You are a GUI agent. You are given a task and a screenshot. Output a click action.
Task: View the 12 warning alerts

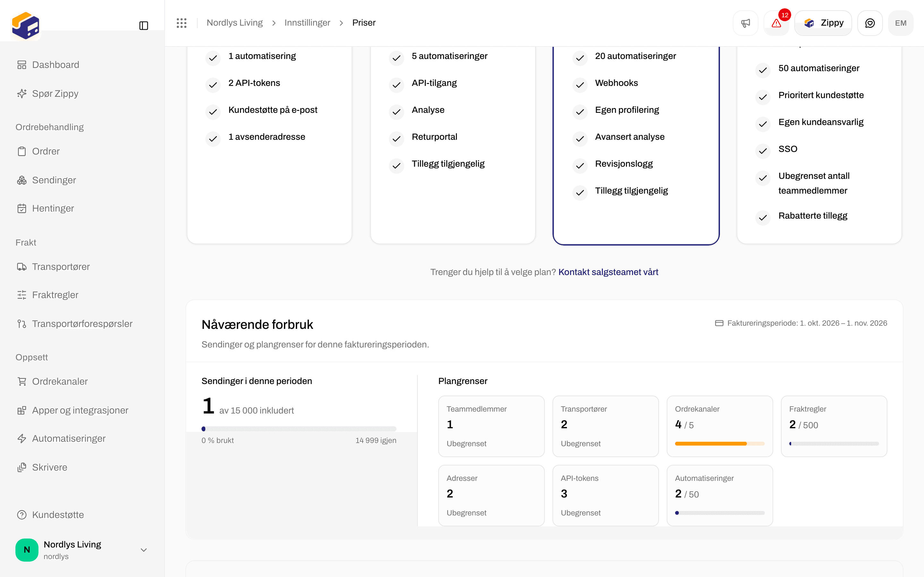776,23
